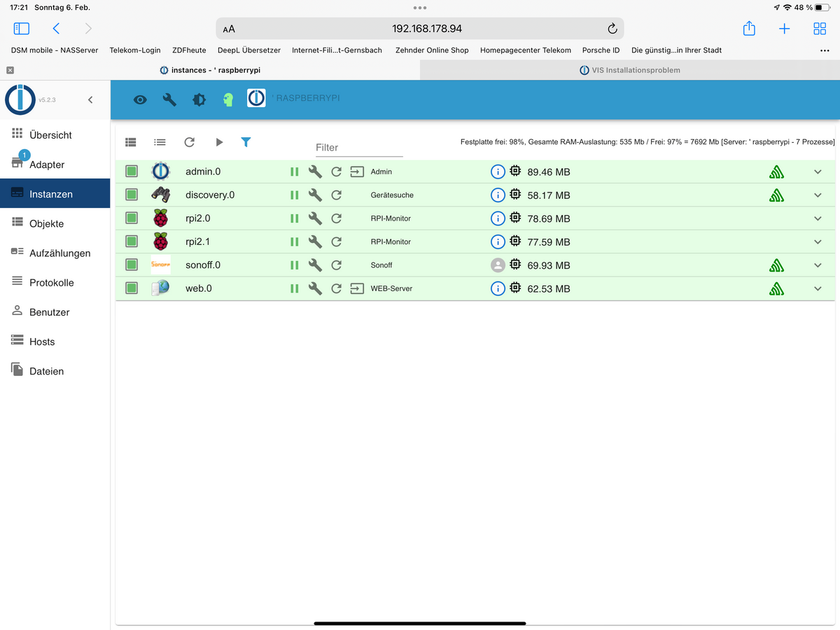
Task: Pause the web.0 instance
Action: tap(294, 288)
